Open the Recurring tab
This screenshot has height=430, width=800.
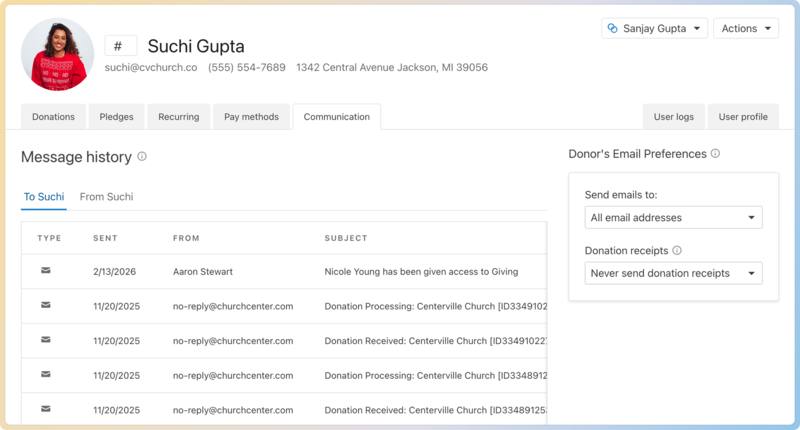[179, 117]
